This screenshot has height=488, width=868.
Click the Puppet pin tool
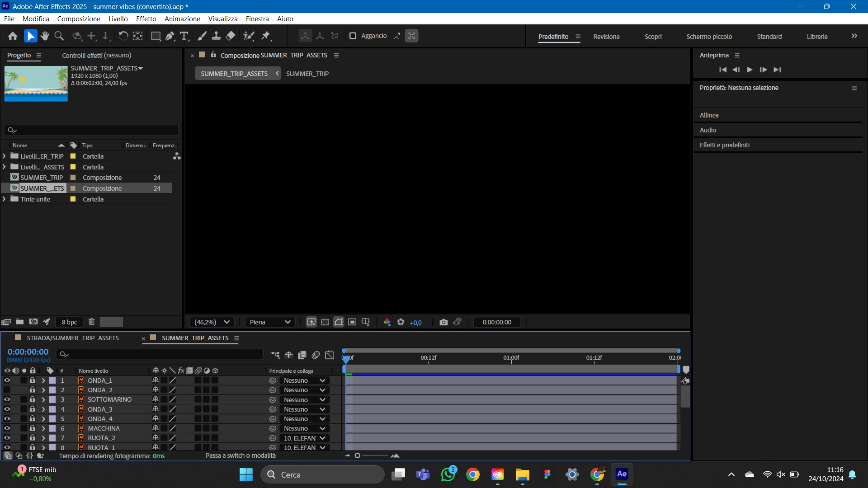point(266,36)
